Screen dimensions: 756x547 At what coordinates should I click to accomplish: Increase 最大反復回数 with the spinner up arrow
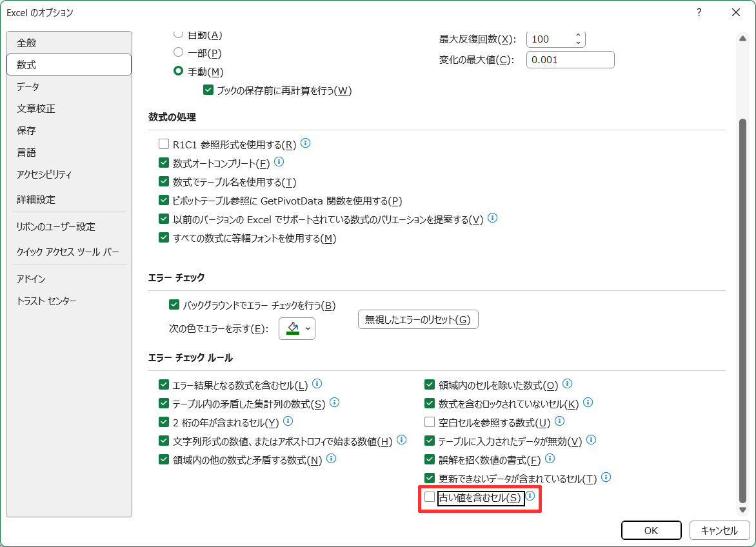pos(578,35)
